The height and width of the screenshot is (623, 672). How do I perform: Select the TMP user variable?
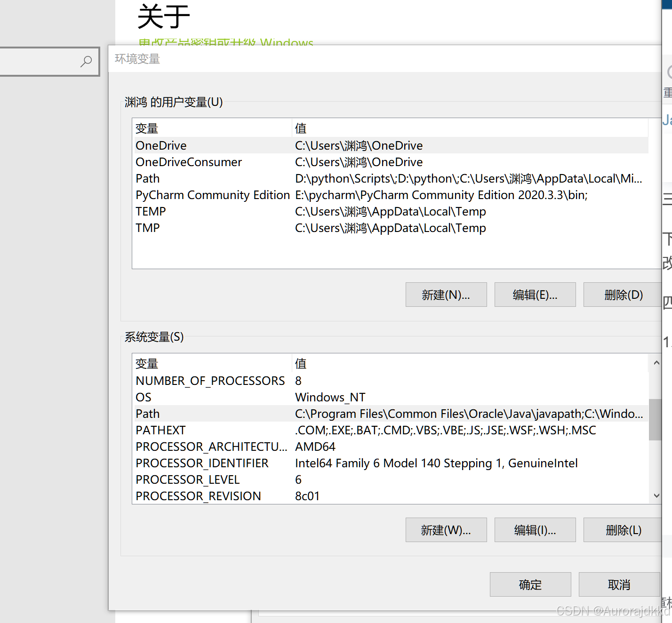pos(212,228)
